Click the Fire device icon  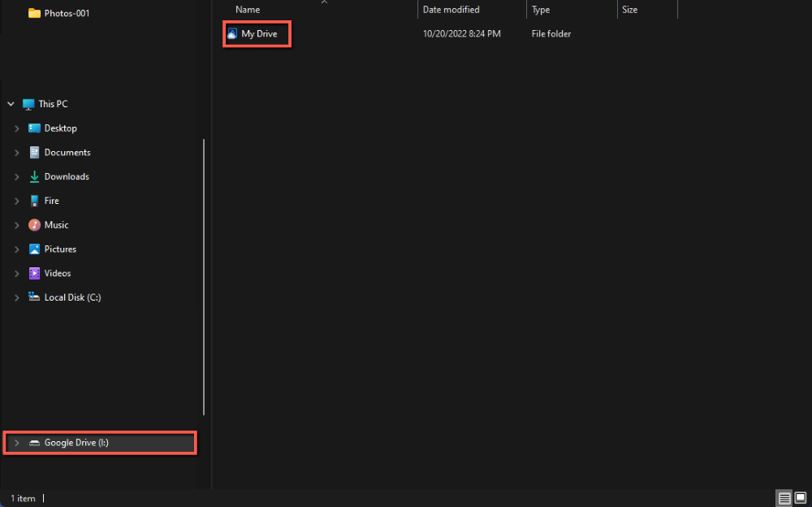[x=34, y=201]
